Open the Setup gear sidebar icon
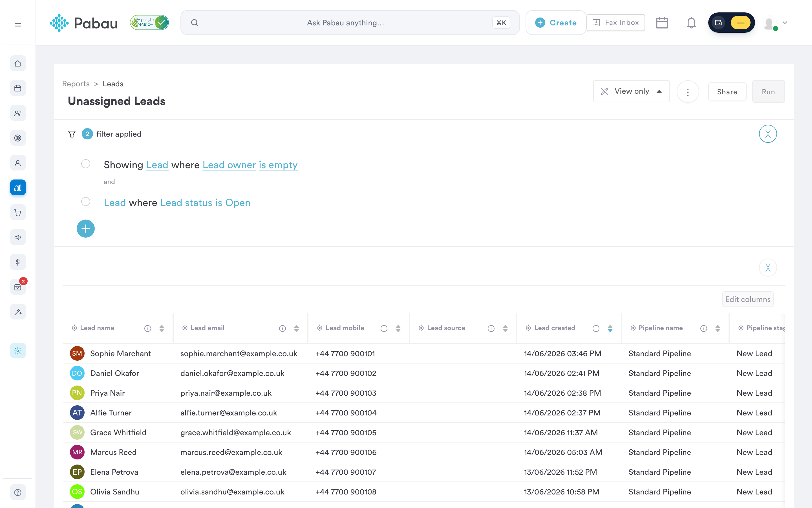 click(18, 351)
